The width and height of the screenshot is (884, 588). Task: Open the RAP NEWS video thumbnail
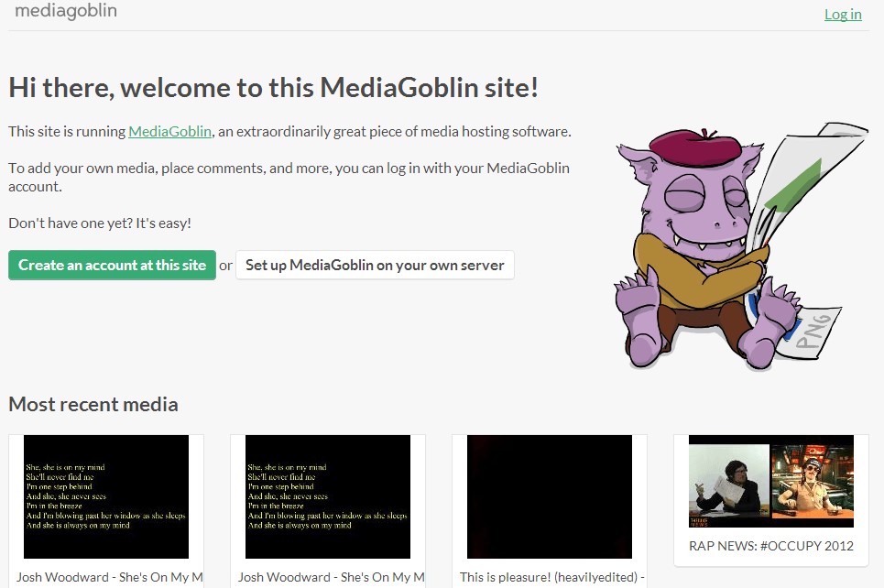771,482
